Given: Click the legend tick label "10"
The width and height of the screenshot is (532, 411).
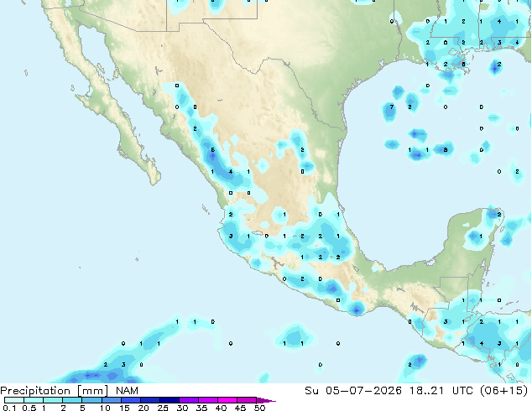Looking at the screenshot, I should (x=105, y=408).
